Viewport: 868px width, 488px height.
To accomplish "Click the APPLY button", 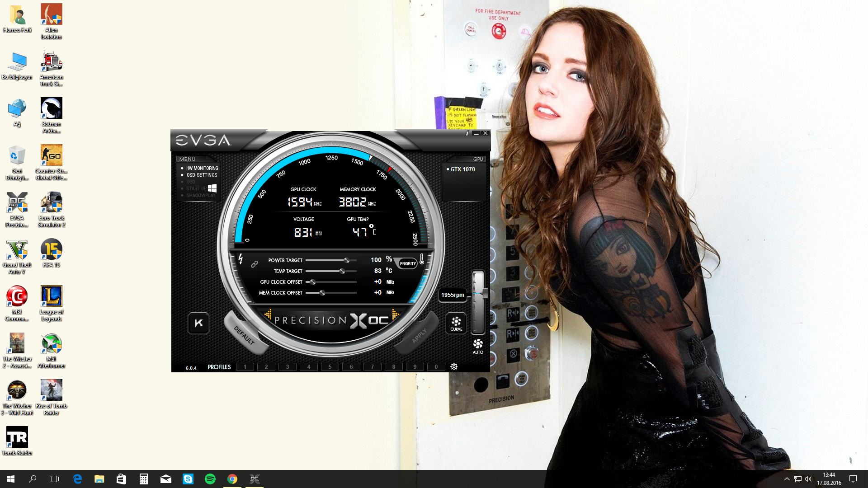I will (419, 335).
